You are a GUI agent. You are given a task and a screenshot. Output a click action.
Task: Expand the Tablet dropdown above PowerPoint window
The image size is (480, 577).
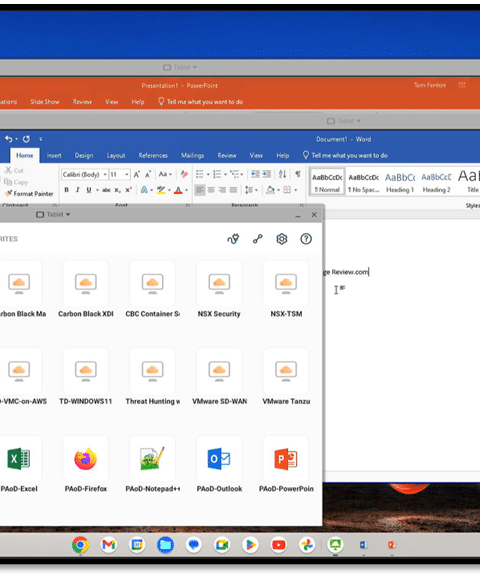[x=180, y=67]
